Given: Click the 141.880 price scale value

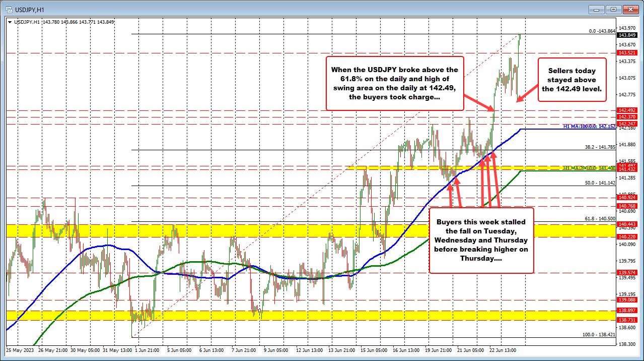Looking at the screenshot, I should click(627, 144).
